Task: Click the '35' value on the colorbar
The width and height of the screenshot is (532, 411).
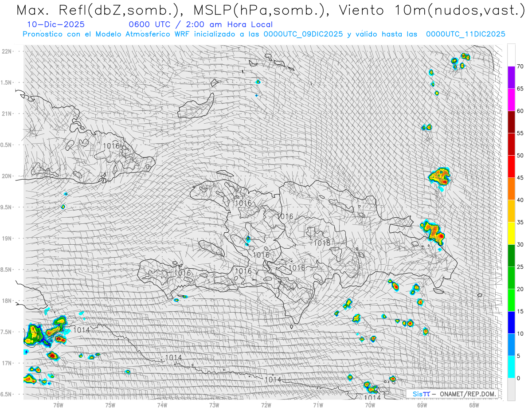Action: (x=520, y=222)
